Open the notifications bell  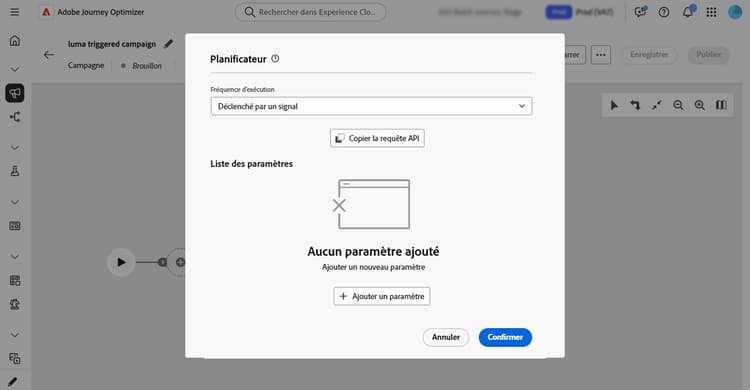(688, 12)
